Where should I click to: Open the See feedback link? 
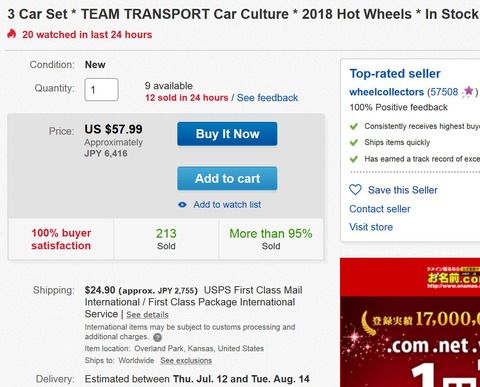point(267,98)
